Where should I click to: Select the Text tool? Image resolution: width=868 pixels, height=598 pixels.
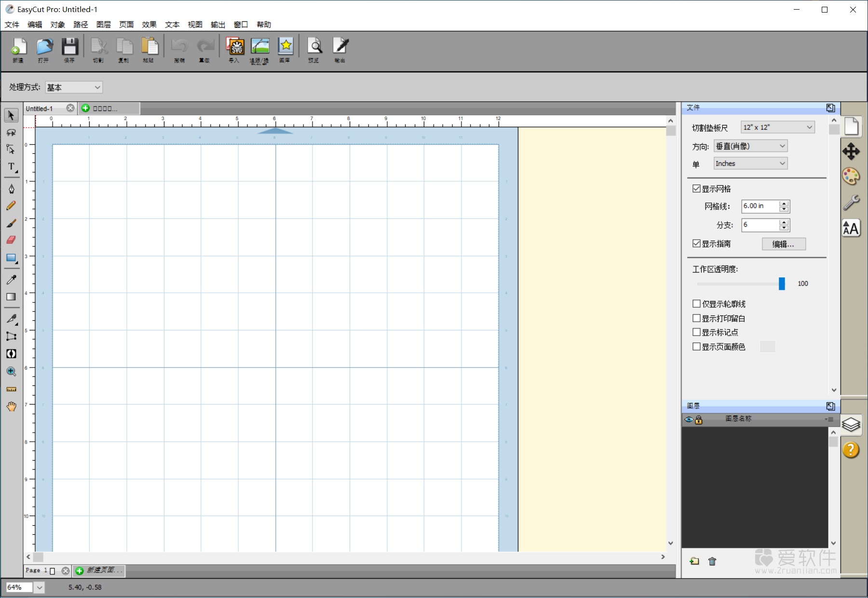coord(11,166)
